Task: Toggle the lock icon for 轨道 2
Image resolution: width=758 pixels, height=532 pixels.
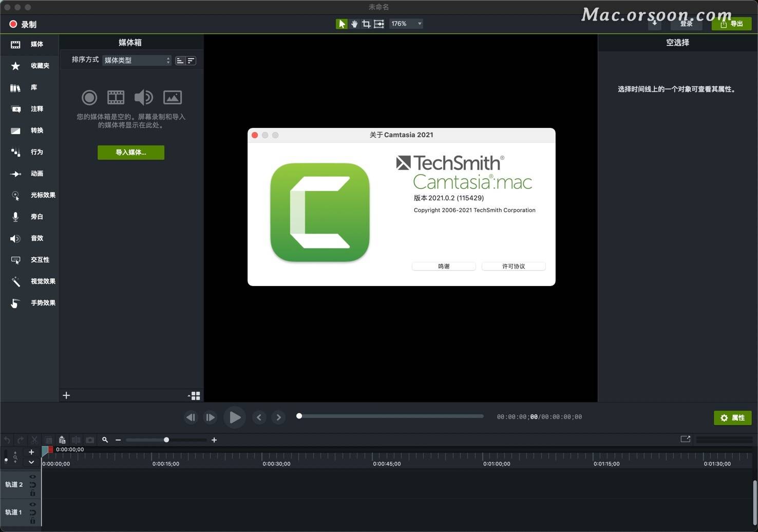Action: (x=32, y=493)
